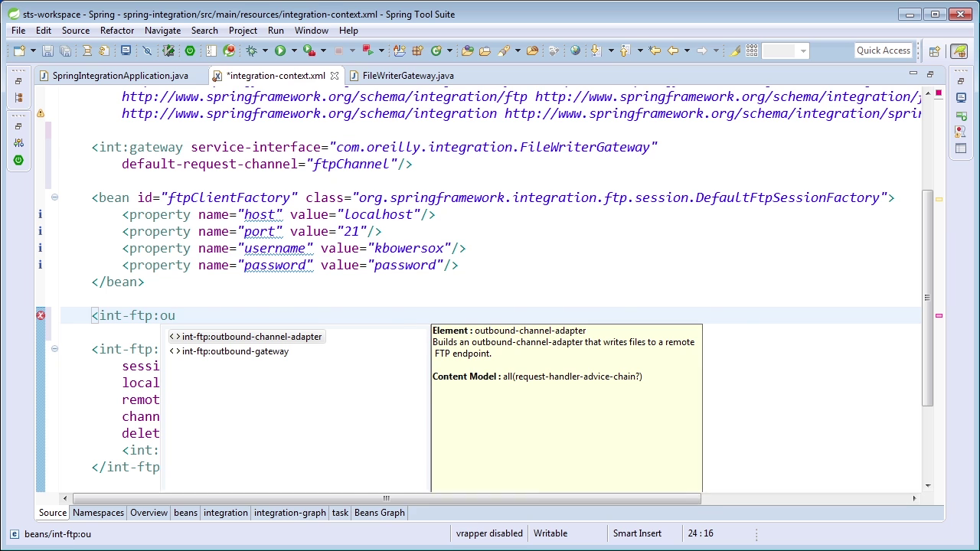Click the red error marker beside int-ftp:ou line

pyautogui.click(x=41, y=315)
